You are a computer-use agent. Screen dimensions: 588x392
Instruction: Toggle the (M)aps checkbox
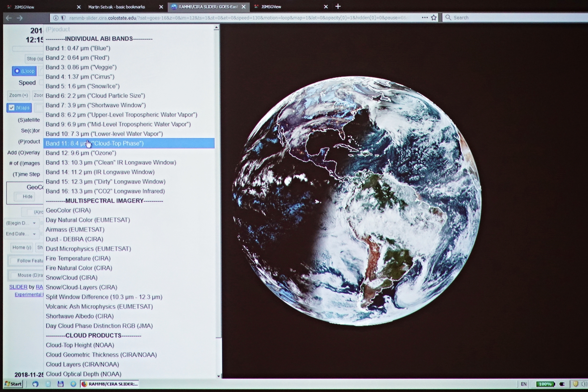(x=11, y=108)
